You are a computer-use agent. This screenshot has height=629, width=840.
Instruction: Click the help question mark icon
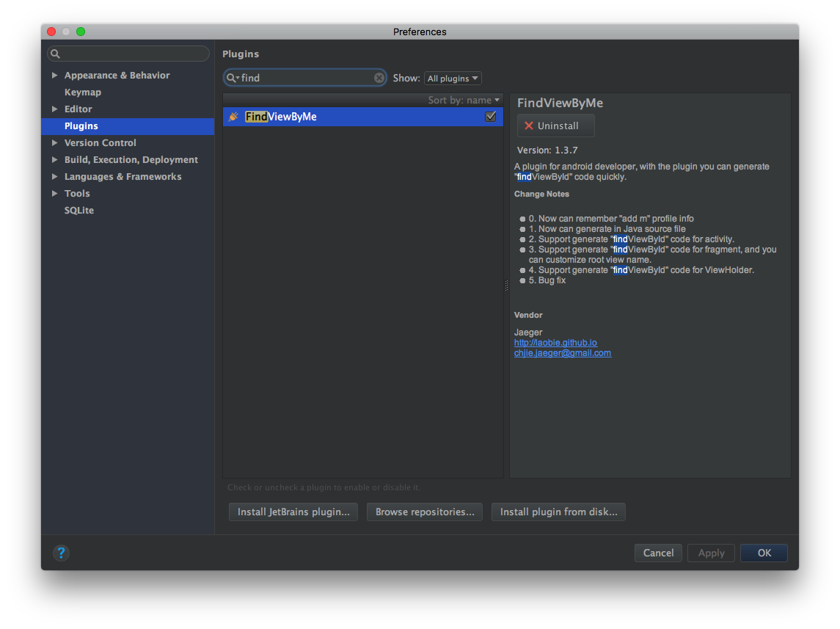click(62, 553)
